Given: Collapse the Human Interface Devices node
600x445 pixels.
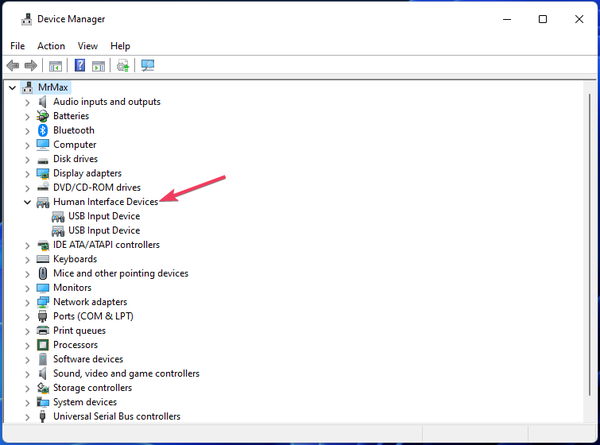Looking at the screenshot, I should pyautogui.click(x=27, y=202).
